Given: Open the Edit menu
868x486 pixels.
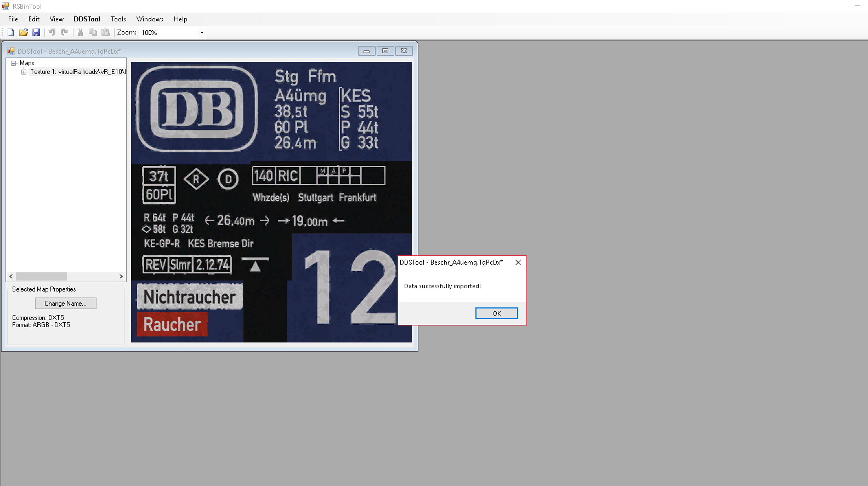Looking at the screenshot, I should pos(34,19).
